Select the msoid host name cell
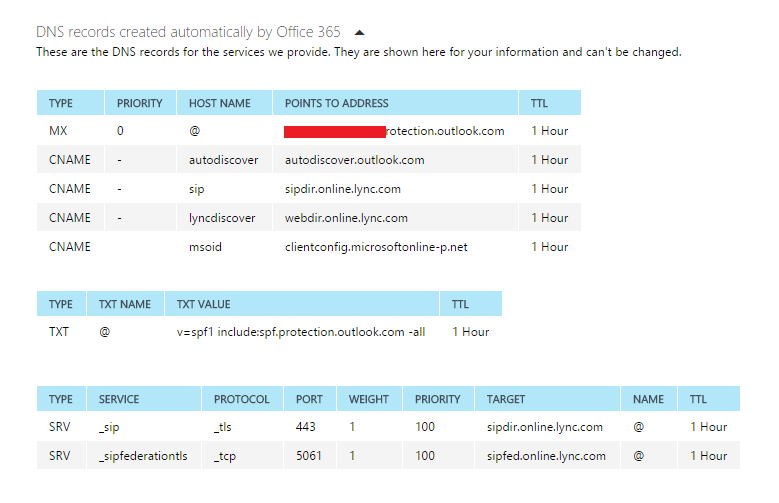This screenshot has width=779, height=503. [x=205, y=247]
